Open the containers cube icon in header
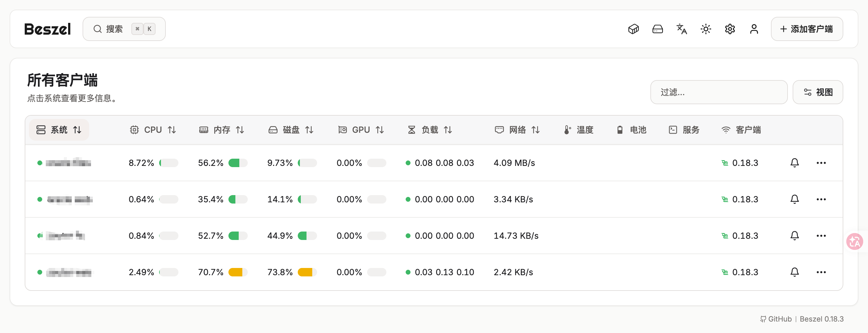The image size is (868, 333). (x=633, y=29)
